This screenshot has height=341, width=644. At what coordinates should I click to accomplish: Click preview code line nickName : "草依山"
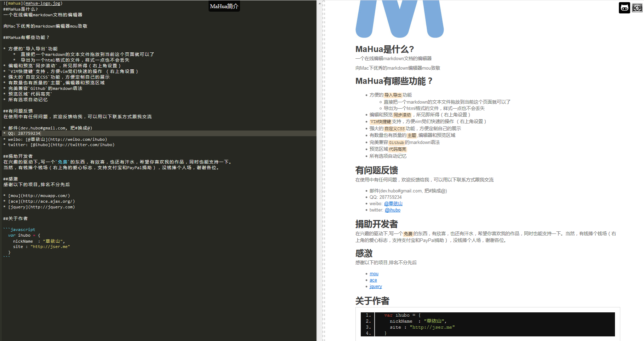tap(418, 321)
